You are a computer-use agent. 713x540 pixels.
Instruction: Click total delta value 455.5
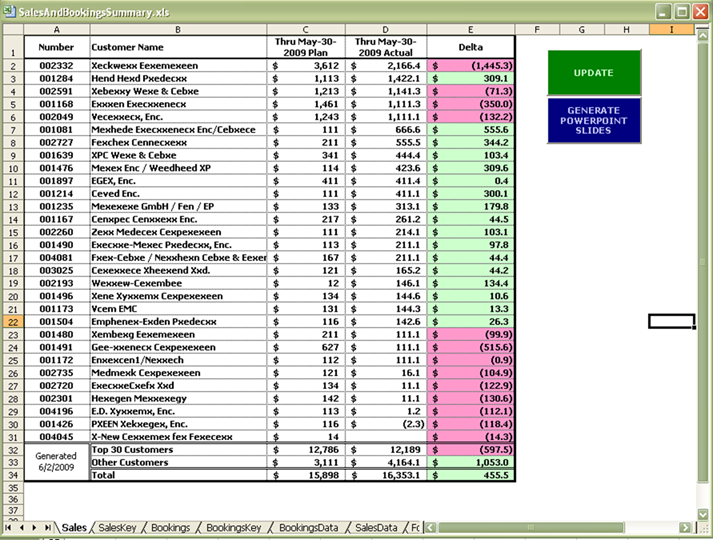(x=471, y=475)
